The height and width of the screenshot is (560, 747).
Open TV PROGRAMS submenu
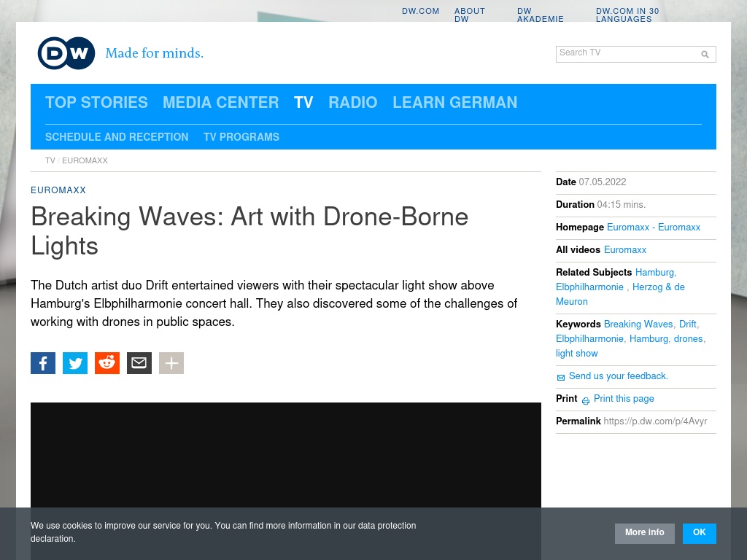pyautogui.click(x=241, y=137)
